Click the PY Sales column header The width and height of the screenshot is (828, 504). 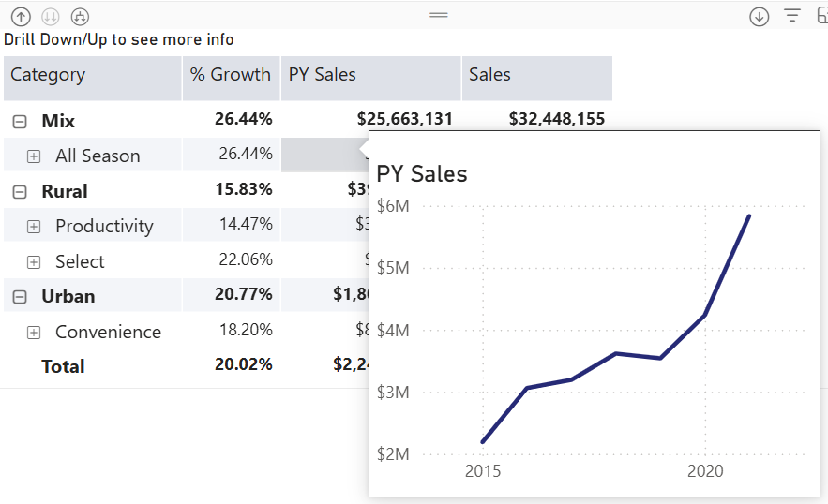pyautogui.click(x=323, y=75)
